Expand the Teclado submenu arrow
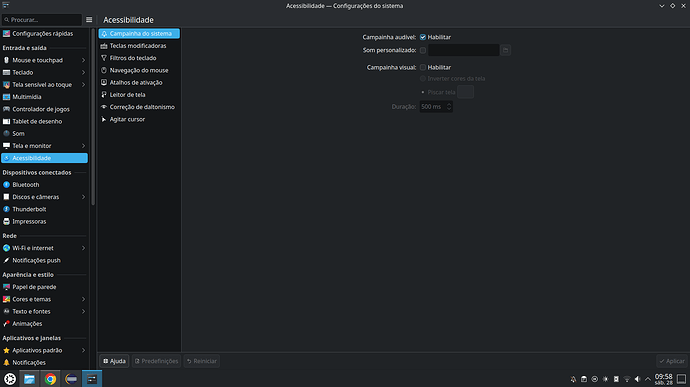The height and width of the screenshot is (387, 690). coord(83,72)
